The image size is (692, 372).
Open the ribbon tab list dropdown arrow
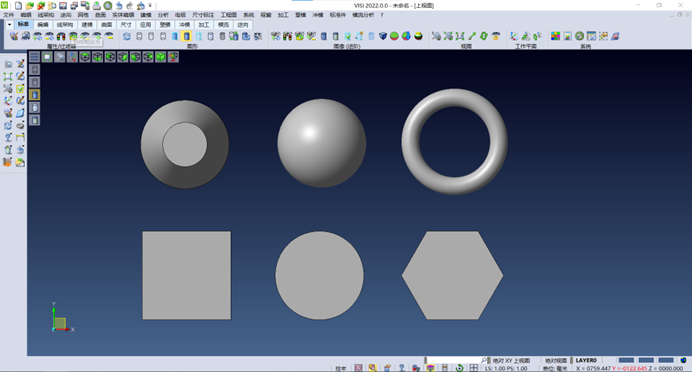pos(9,25)
